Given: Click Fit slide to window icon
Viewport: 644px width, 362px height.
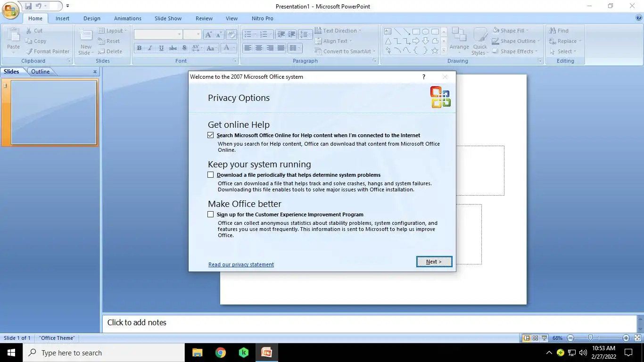Looking at the screenshot, I should click(637, 338).
